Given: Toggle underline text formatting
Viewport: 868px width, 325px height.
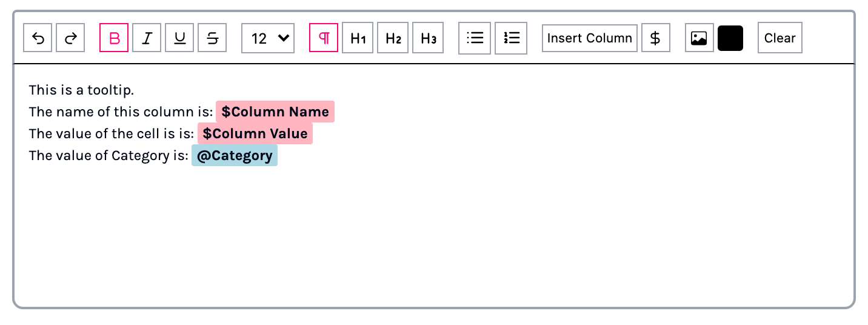Looking at the screenshot, I should point(179,38).
